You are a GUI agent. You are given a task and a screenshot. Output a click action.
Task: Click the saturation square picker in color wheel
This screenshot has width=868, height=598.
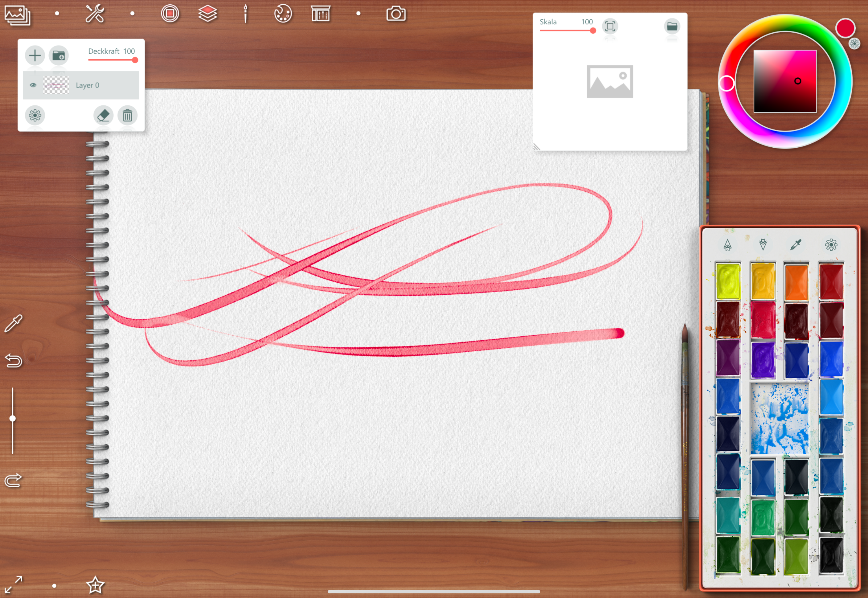pyautogui.click(x=785, y=81)
